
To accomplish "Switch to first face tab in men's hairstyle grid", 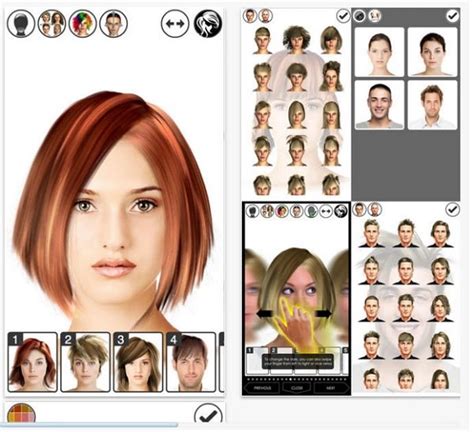I will [x=359, y=210].
